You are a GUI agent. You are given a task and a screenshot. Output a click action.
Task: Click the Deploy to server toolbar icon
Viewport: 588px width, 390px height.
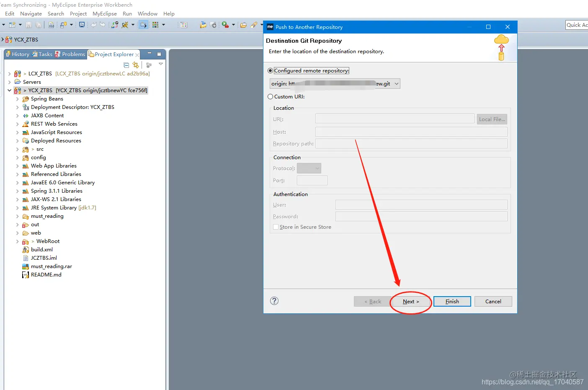tap(114, 25)
